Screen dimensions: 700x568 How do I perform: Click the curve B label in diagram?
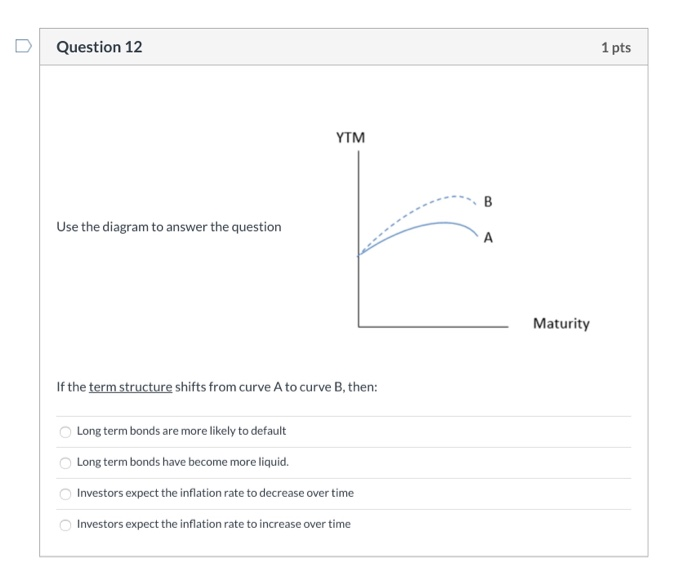point(488,202)
